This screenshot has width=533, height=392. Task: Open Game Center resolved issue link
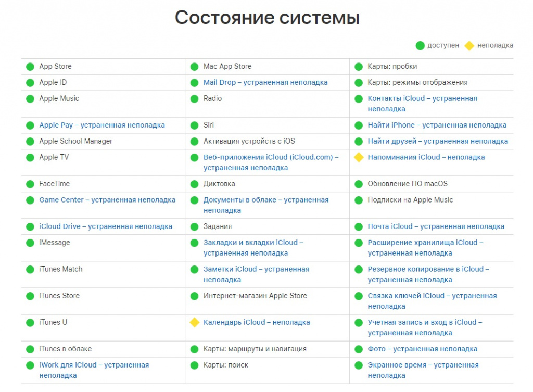click(107, 200)
